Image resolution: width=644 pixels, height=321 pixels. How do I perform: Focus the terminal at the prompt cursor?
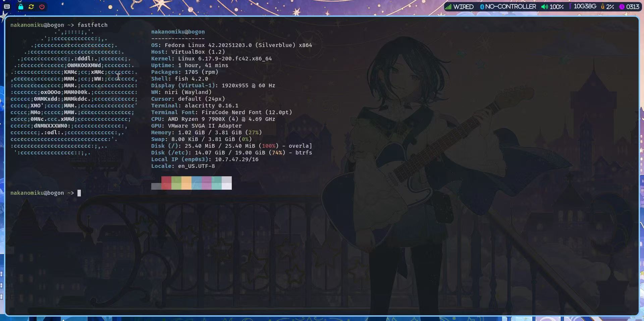point(79,193)
